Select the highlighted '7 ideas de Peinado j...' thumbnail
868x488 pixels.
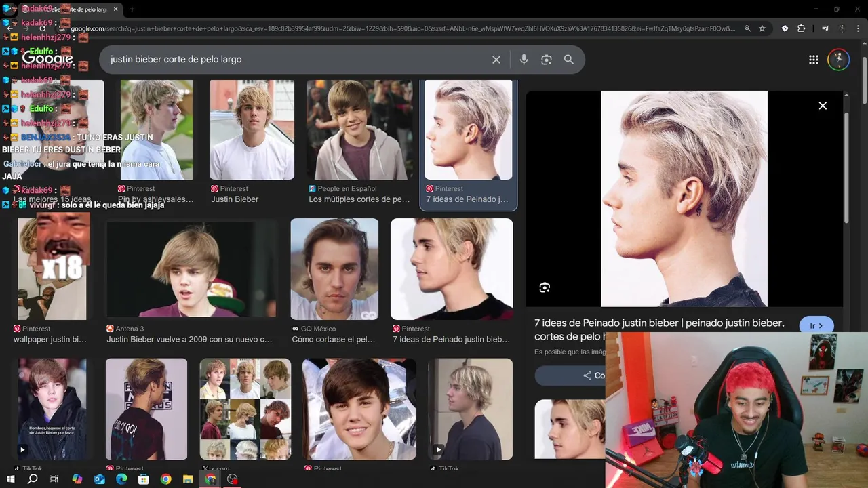(469, 129)
